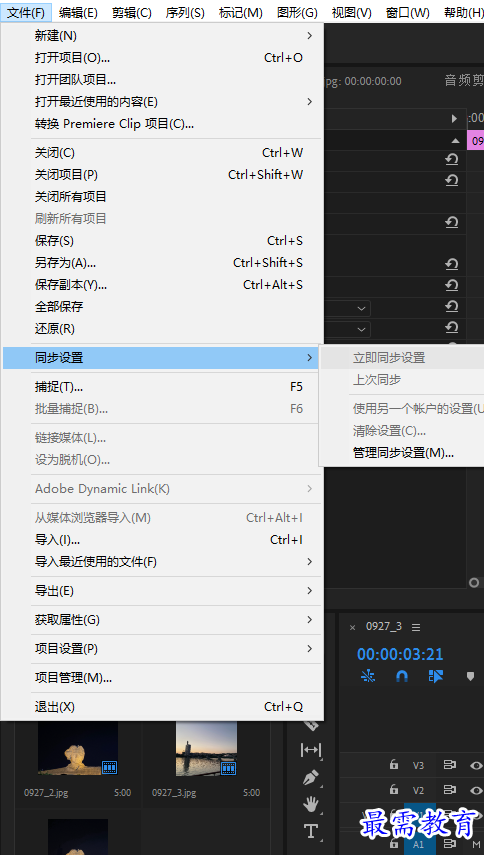This screenshot has width=484, height=855.
Task: Show the effect controls timeline view arrow
Action: click(455, 118)
